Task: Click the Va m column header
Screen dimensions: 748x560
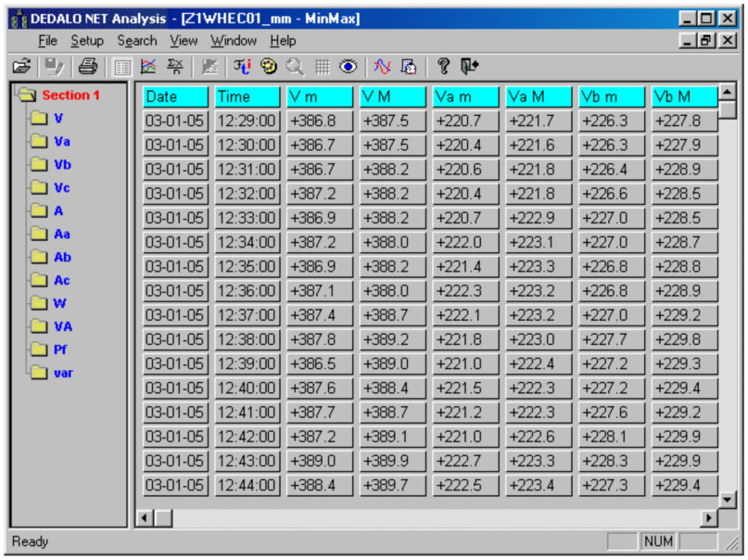Action: [465, 96]
